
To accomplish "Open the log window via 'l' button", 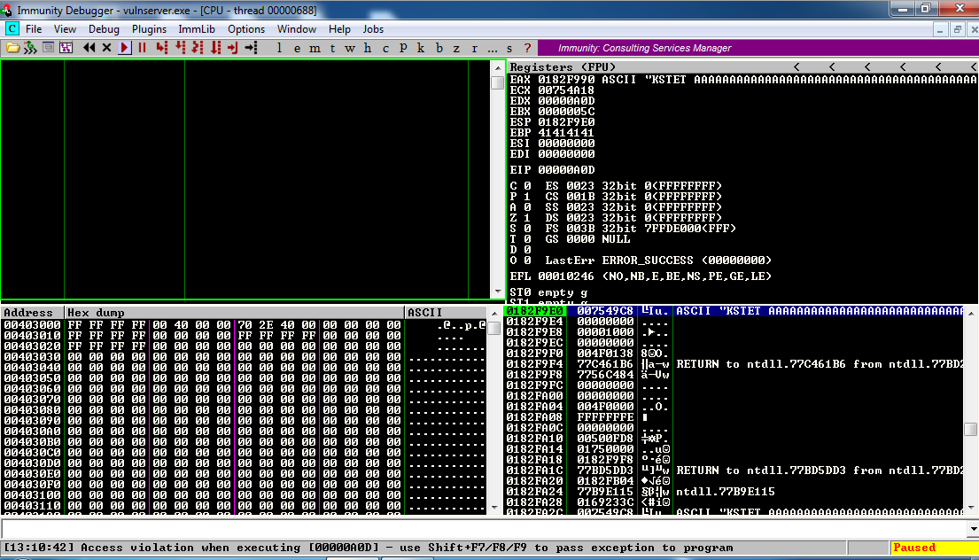I will pos(280,48).
